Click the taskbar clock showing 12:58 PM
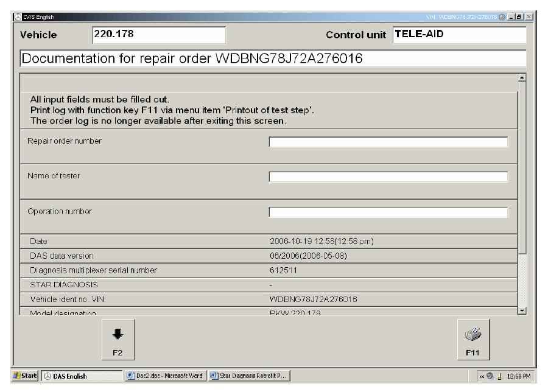Image resolution: width=548 pixels, height=392 pixels. [518, 376]
